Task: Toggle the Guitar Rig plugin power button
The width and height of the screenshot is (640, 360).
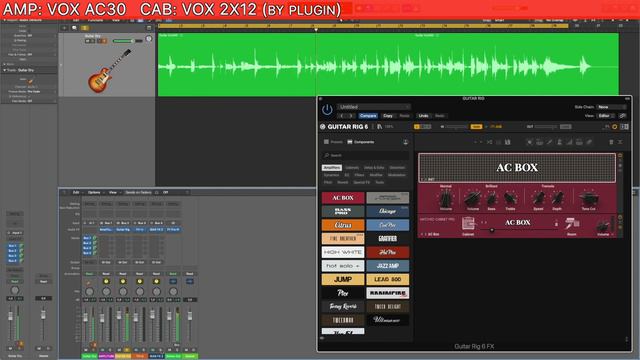Action: [x=327, y=110]
